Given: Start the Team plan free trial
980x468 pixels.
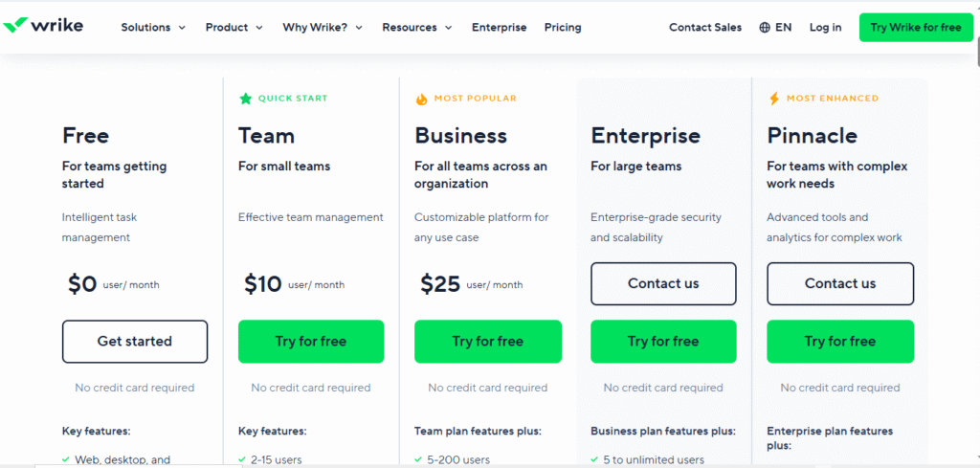Looking at the screenshot, I should tap(311, 342).
